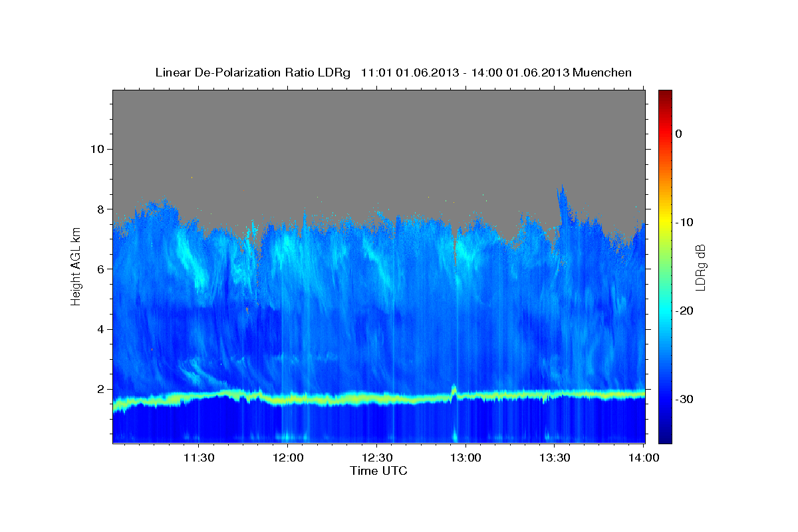Click the 12:30 time tick label
The image size is (798, 532).
376,458
